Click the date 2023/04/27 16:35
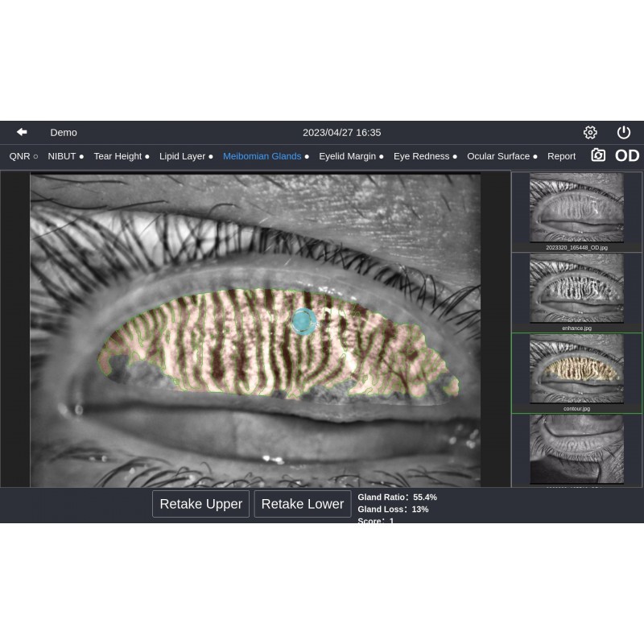Image resolution: width=644 pixels, height=644 pixels. [x=341, y=132]
